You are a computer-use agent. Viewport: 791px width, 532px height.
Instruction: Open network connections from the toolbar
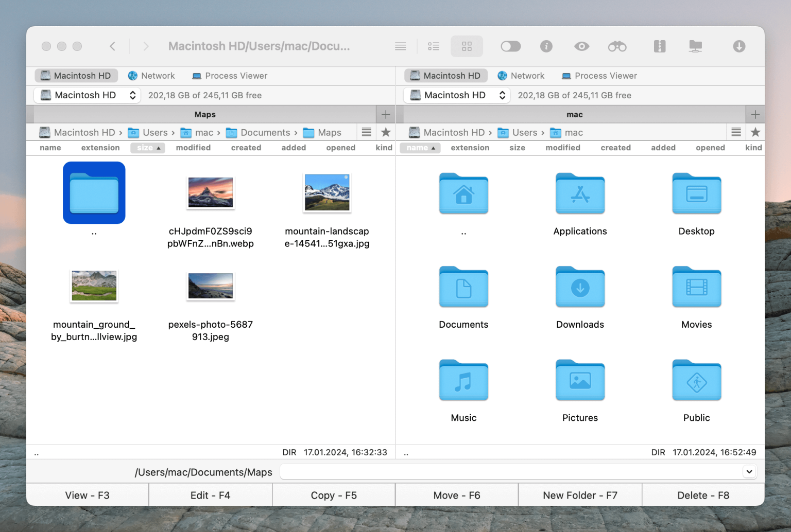[x=696, y=46]
